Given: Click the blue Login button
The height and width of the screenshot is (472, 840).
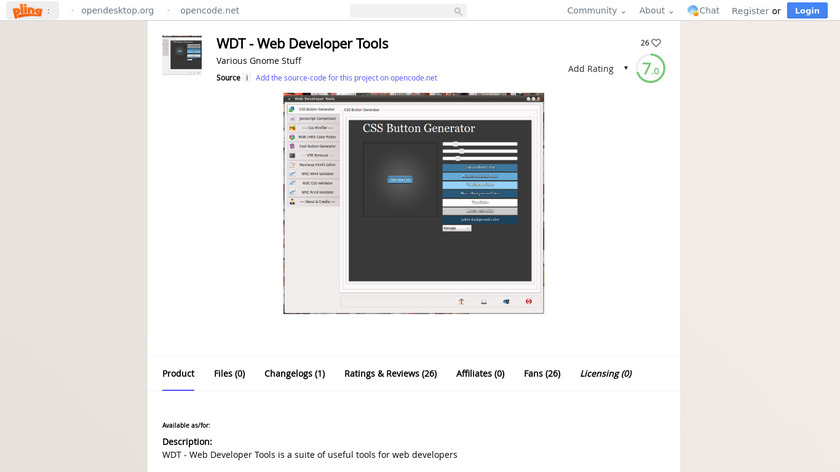Looking at the screenshot, I should (807, 10).
